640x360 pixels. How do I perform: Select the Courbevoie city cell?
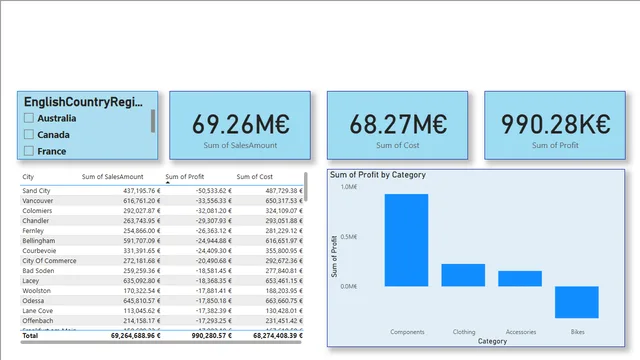[x=39, y=251]
